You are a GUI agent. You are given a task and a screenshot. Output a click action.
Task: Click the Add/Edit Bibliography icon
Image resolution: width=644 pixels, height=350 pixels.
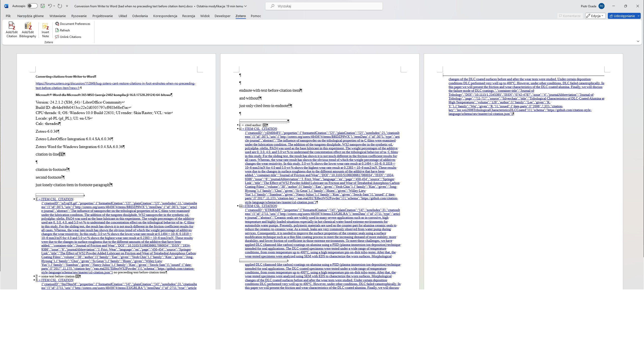tap(28, 30)
